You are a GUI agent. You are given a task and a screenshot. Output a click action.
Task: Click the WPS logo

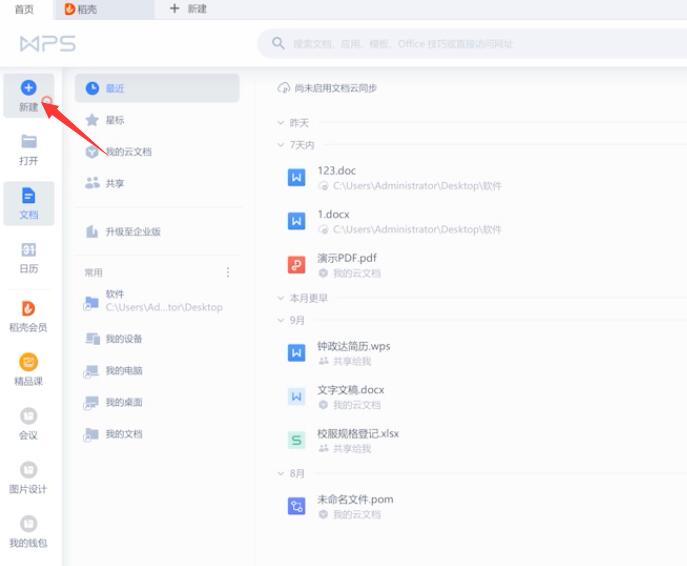coord(48,44)
